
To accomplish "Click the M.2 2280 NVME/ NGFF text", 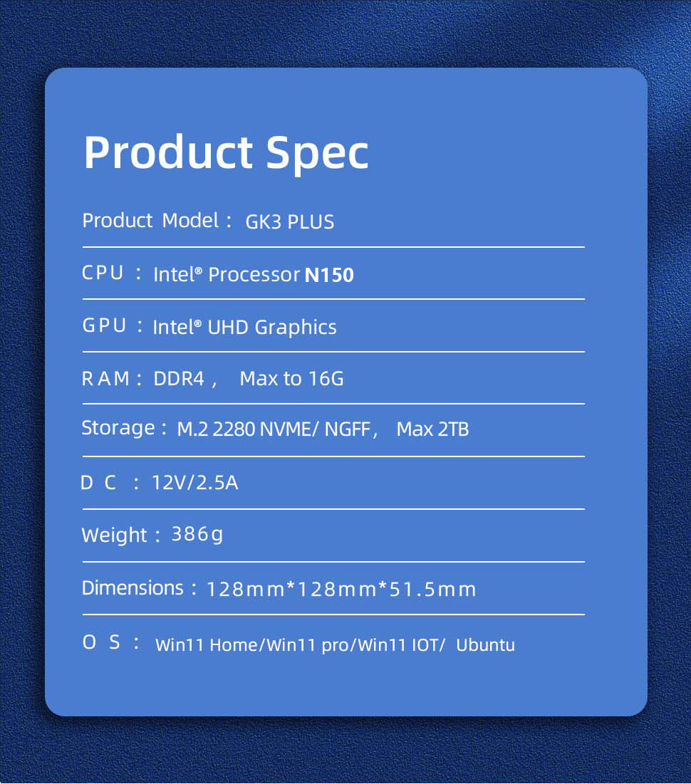I will [273, 430].
